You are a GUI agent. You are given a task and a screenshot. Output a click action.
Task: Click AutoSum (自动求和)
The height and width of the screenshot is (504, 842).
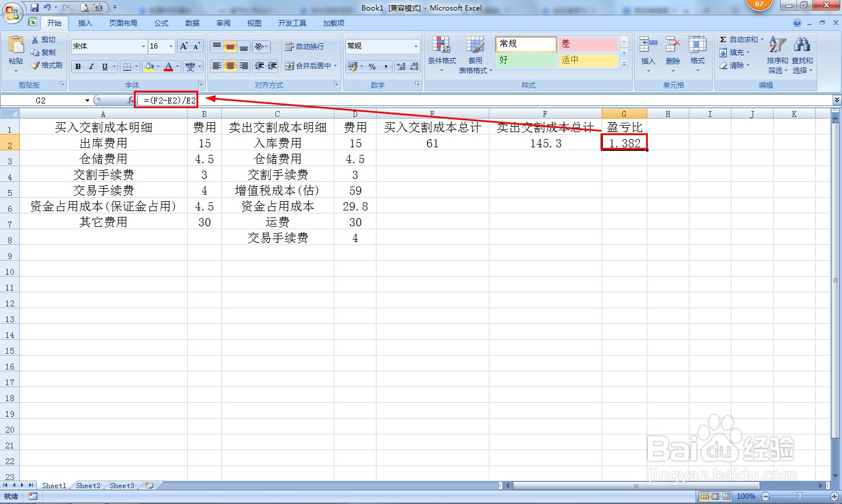tap(741, 40)
